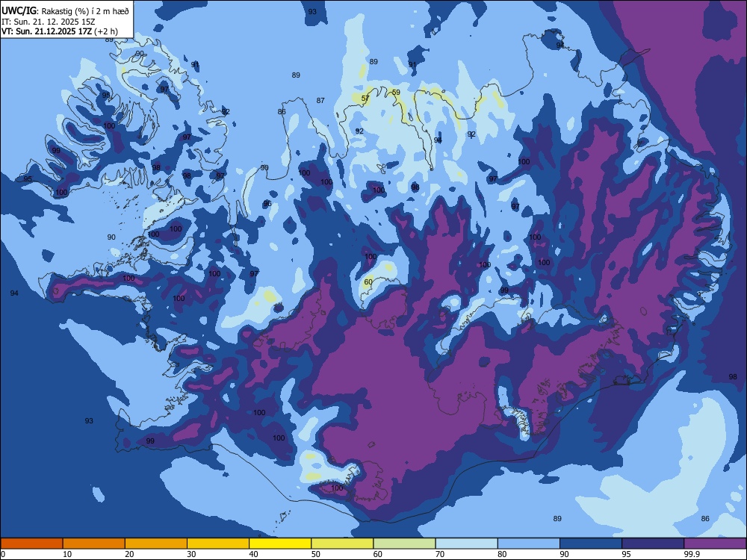This screenshot has height=560, width=747.
Task: Click the 57 humidity value on map
Action: pos(365,99)
